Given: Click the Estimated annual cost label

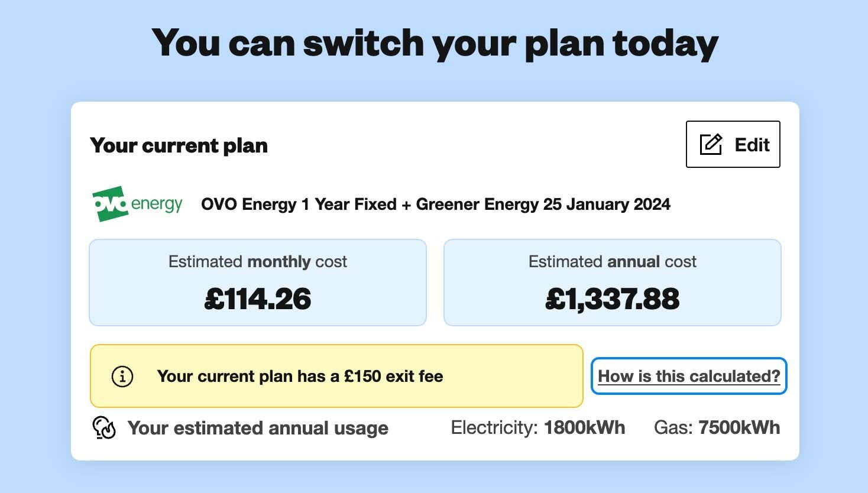Looking at the screenshot, I should (613, 261).
